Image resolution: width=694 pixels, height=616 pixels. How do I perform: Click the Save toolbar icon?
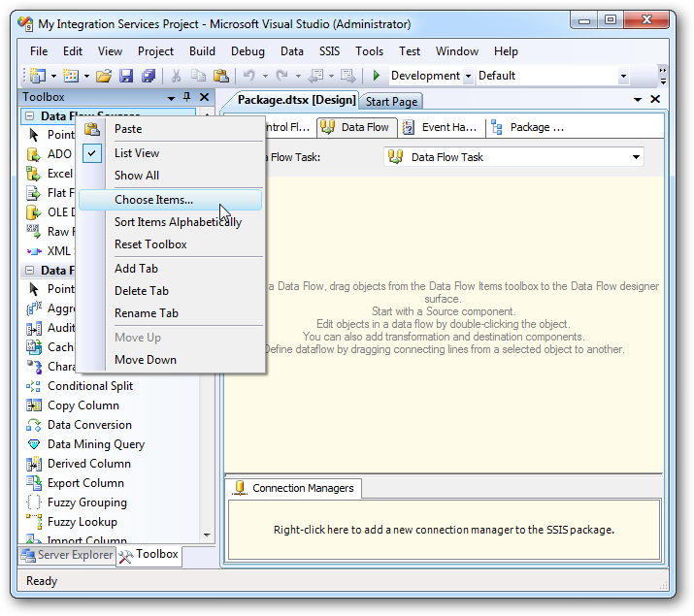point(127,76)
